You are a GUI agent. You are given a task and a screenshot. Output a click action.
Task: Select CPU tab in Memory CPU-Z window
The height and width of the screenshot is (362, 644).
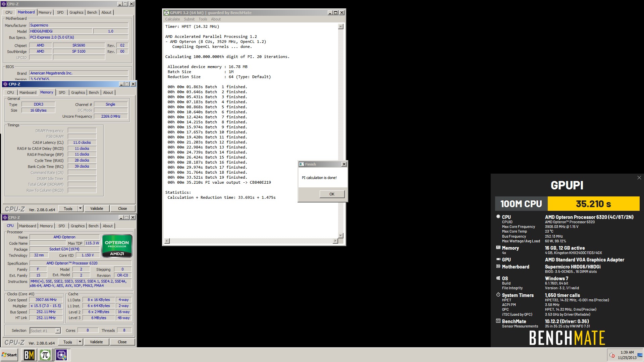tap(11, 93)
